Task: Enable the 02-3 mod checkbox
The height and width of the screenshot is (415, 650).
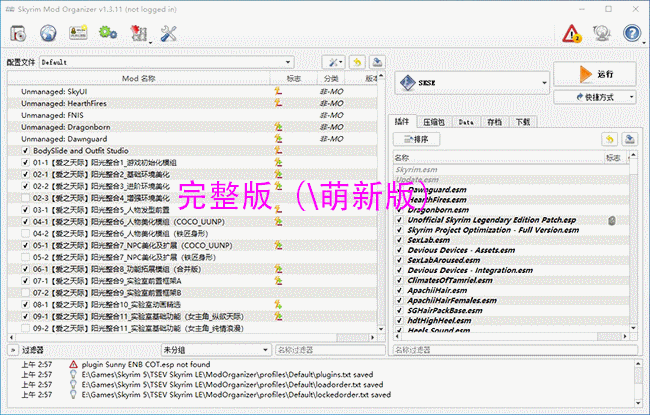Action: click(25, 198)
